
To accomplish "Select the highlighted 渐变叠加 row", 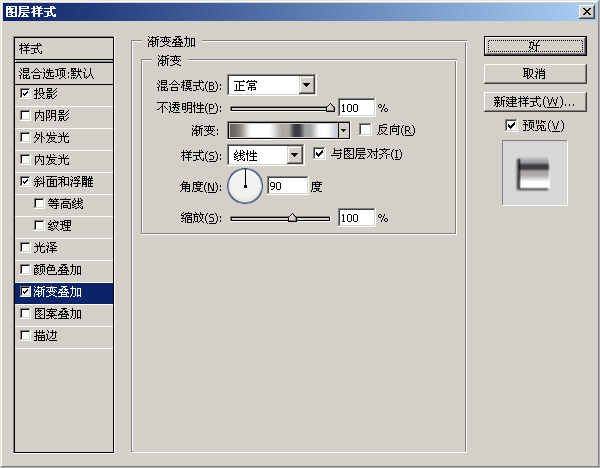I will point(64,292).
